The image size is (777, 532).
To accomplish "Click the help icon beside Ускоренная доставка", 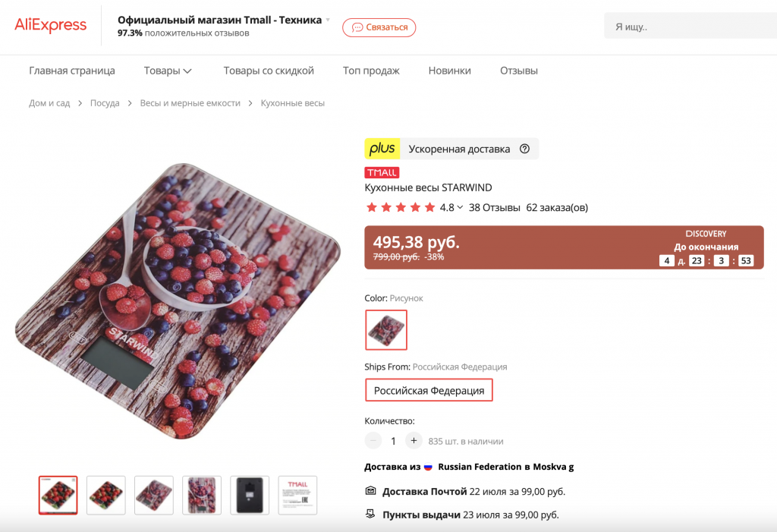I will 524,149.
